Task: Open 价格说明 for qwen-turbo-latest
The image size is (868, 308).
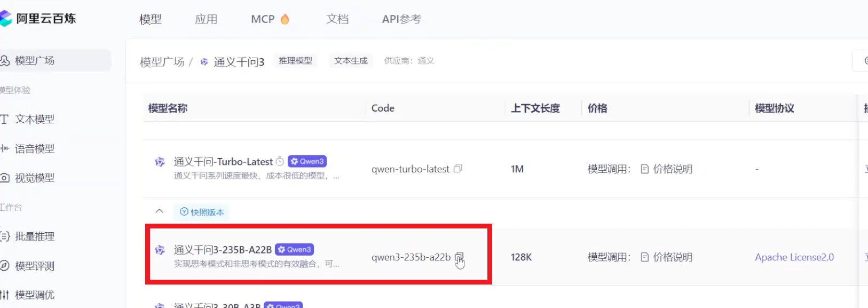Action: click(673, 169)
